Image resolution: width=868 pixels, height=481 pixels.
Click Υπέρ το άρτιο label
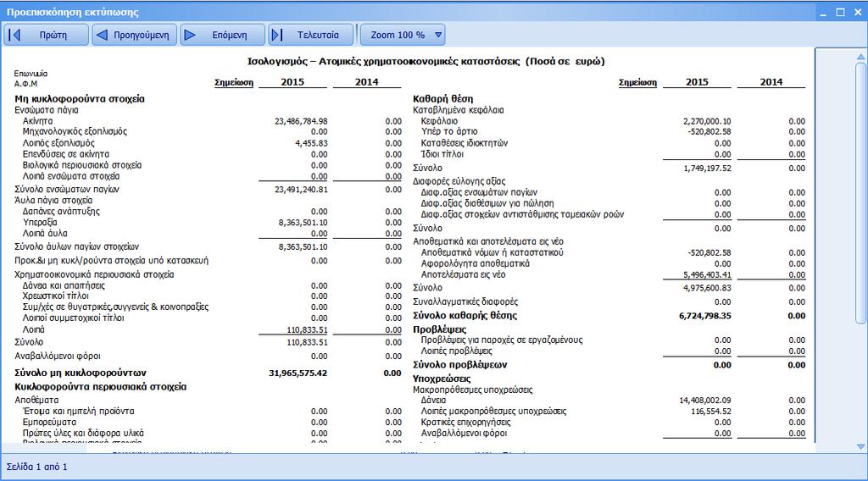(x=449, y=131)
